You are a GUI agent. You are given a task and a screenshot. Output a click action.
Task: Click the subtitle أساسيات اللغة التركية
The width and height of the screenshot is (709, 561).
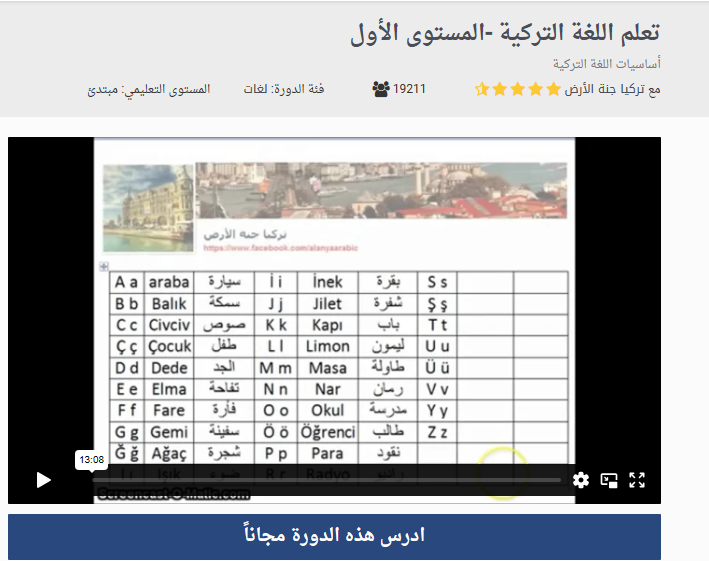607,63
